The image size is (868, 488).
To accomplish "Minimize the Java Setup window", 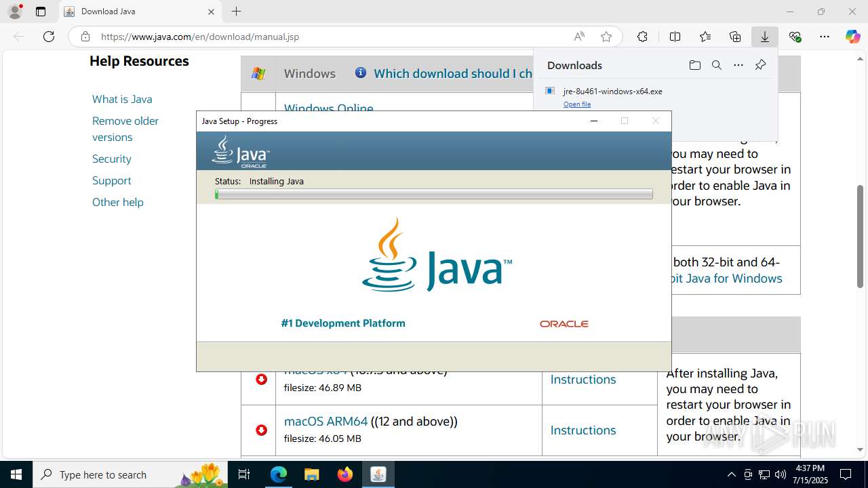I will click(x=594, y=121).
